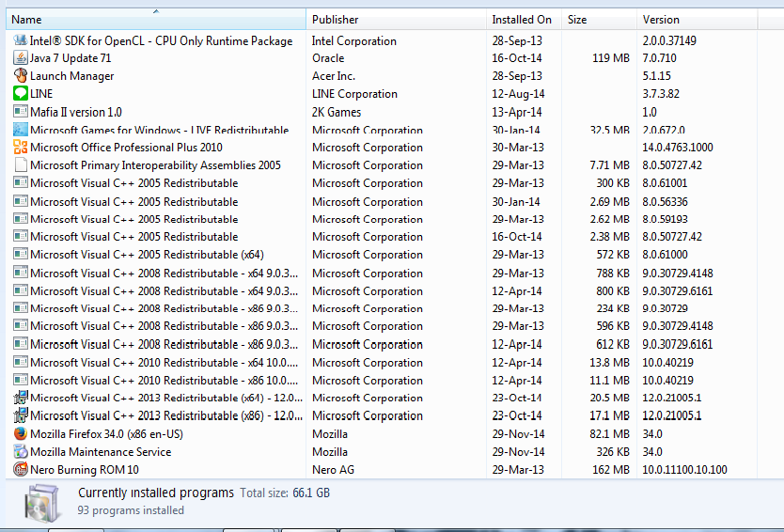Click the Mozilla Maintenance Service icon
The height and width of the screenshot is (532, 784).
pos(20,451)
